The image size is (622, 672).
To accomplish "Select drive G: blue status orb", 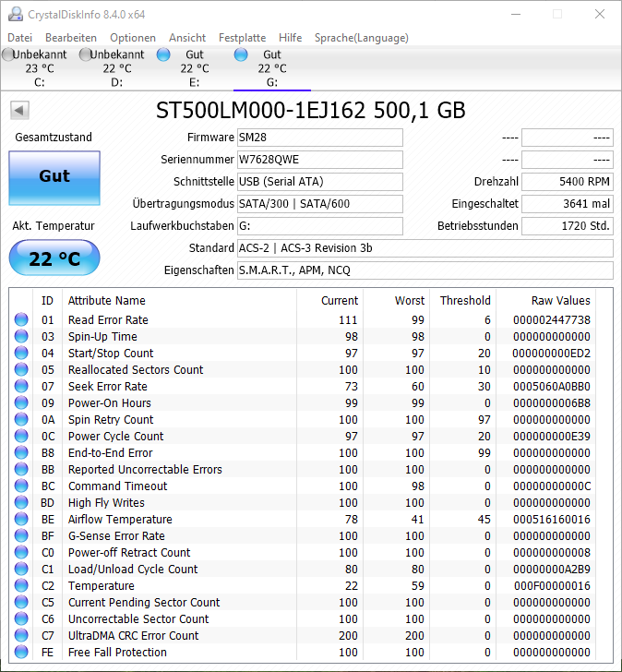I will tap(241, 54).
